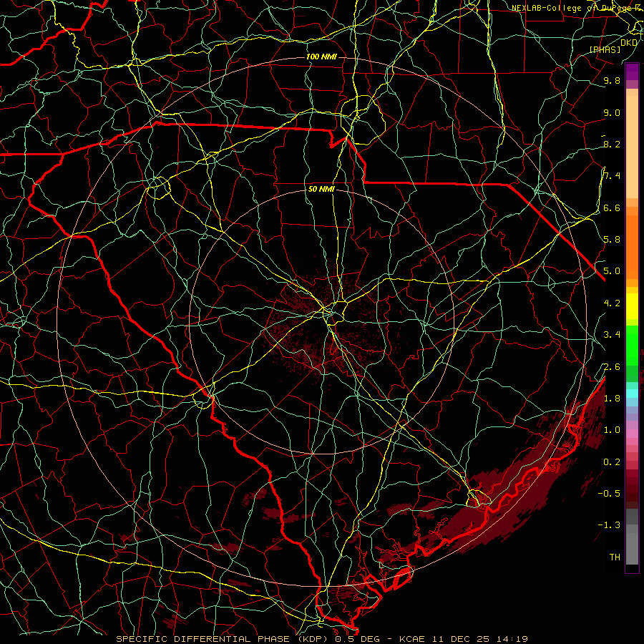The image size is (644, 644).
Task: Click the bright green segment of color bar
Action: click(632, 345)
